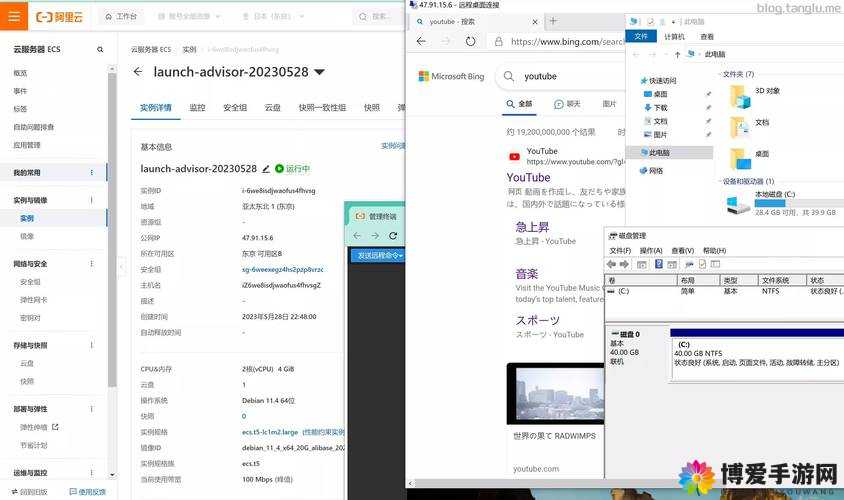Open the orange hamburger menu in Aliyun console

coord(14,16)
